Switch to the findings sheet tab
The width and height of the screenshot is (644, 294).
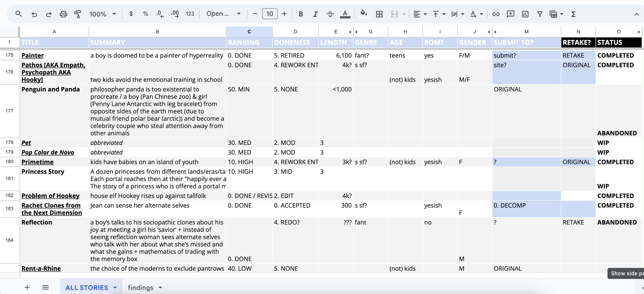(x=141, y=287)
